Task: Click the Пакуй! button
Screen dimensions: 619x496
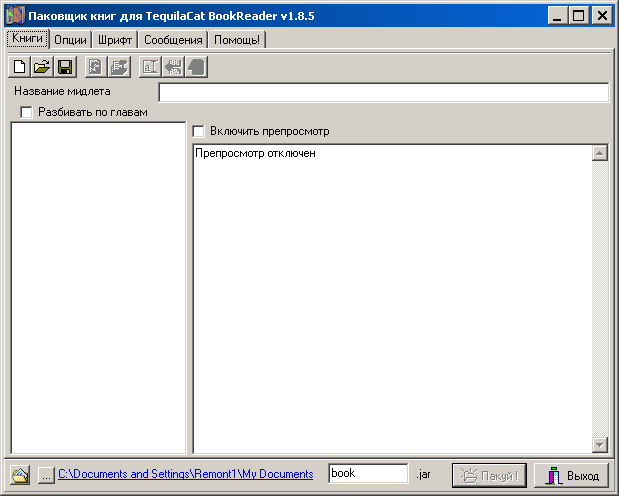Action: coord(489,475)
